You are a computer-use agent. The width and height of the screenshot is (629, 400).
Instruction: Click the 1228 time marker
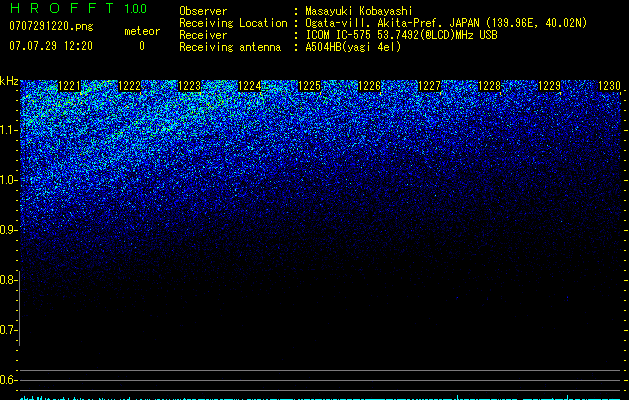489,86
